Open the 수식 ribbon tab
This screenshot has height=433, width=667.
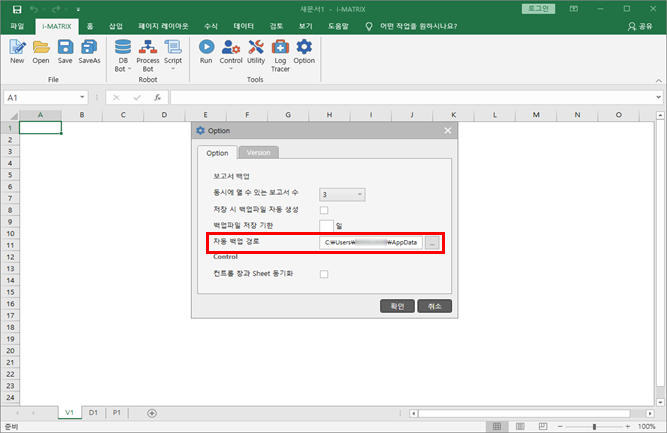pyautogui.click(x=210, y=26)
